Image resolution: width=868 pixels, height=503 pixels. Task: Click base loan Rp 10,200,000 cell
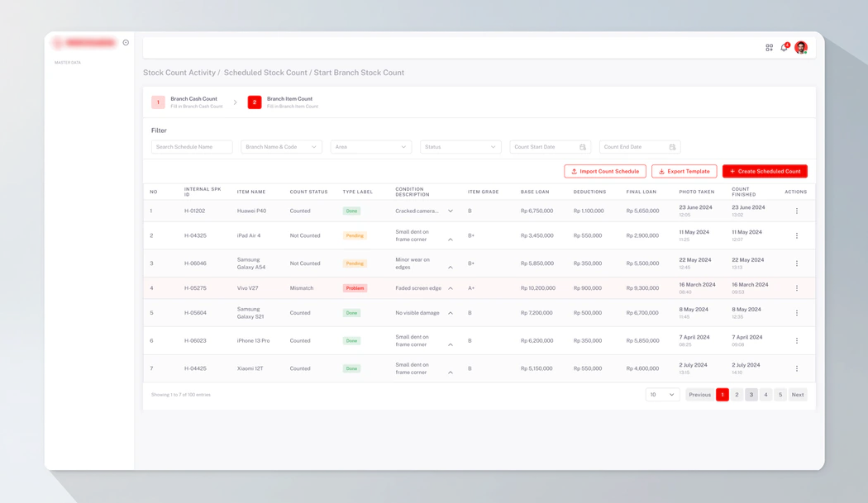(538, 288)
